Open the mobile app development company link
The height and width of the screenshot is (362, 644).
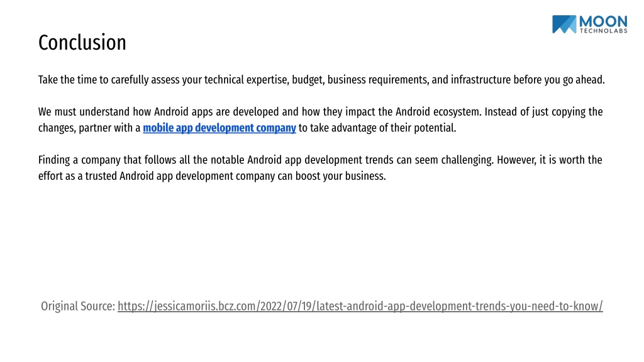coord(219,128)
